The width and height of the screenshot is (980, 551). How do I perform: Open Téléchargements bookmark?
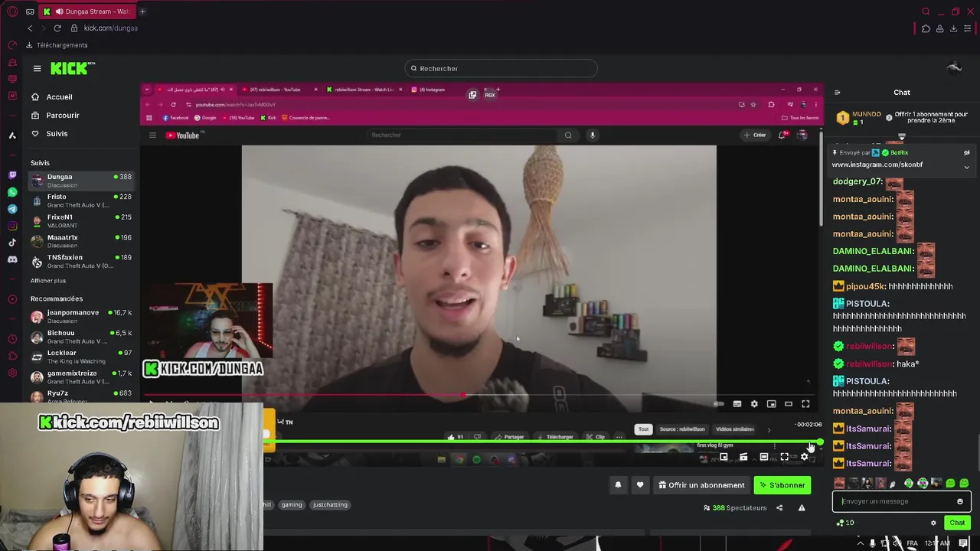coord(57,45)
